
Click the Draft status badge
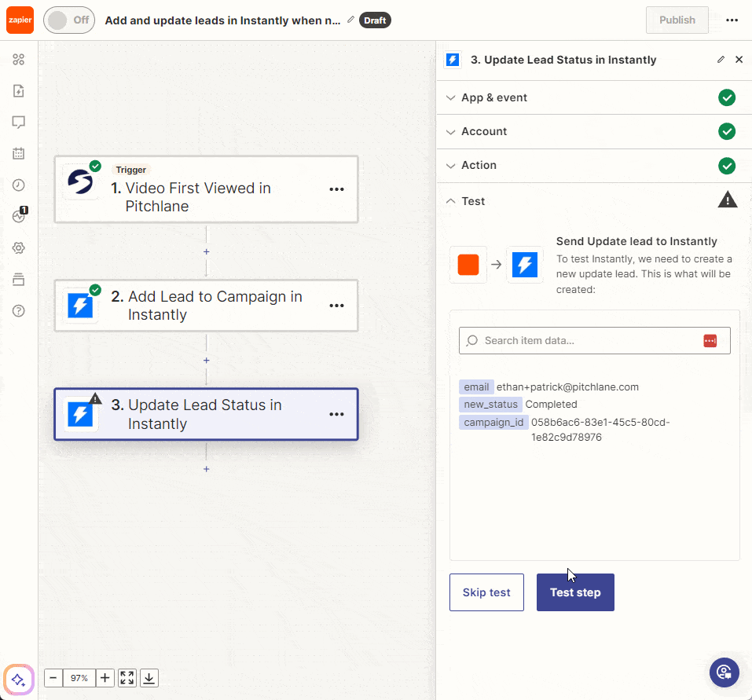click(375, 20)
